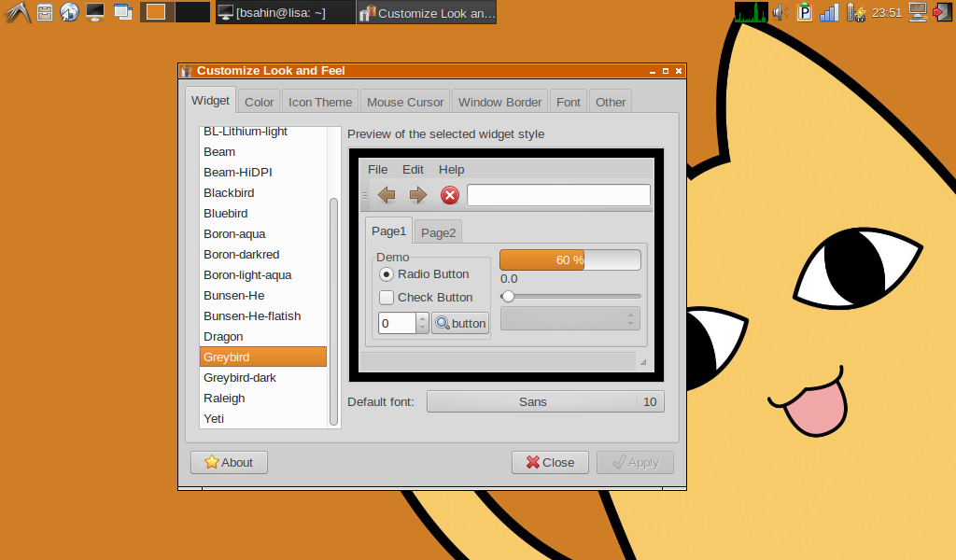Open the web browser globe icon
Image resolution: width=956 pixels, height=560 pixels.
coord(69,12)
